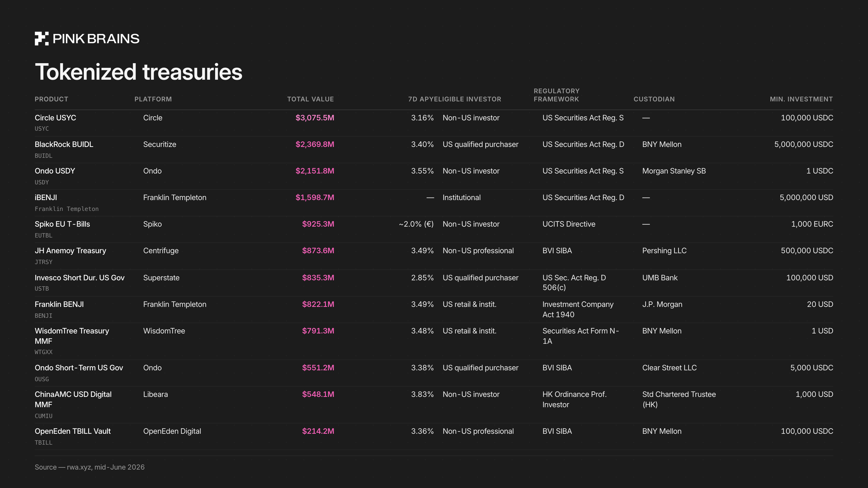
Task: Open JH Anemoy Treasury row
Action: tap(434, 256)
